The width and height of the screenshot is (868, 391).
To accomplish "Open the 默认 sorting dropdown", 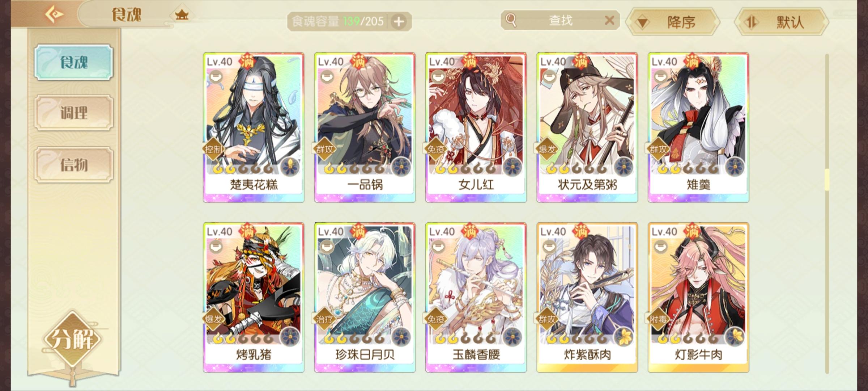I will (x=782, y=22).
